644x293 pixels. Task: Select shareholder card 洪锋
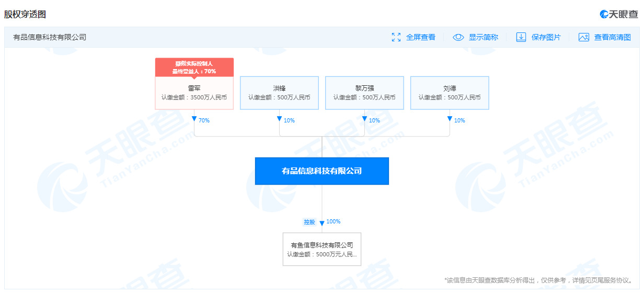point(280,93)
